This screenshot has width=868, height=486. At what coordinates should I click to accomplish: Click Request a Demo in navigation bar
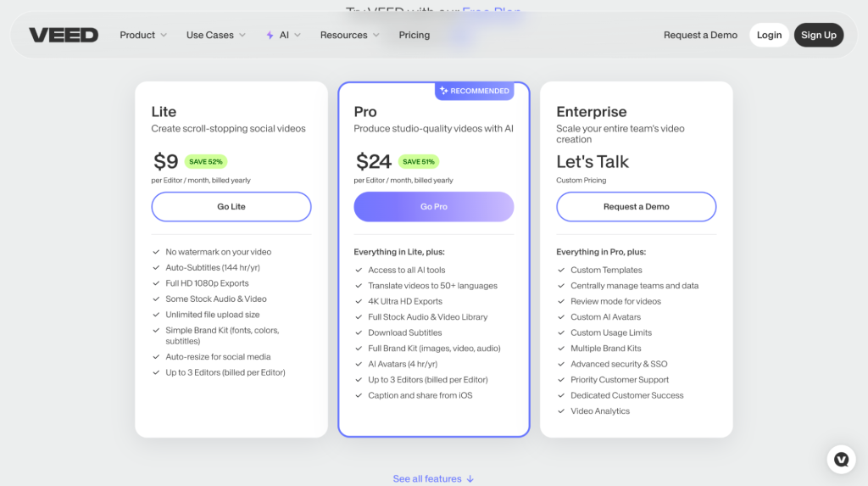pyautogui.click(x=700, y=35)
